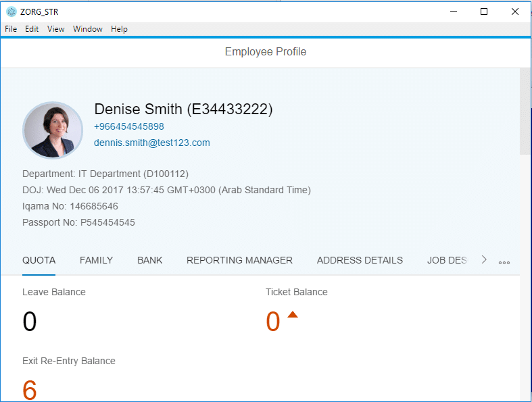Image resolution: width=532 pixels, height=402 pixels.
Task: Click the three-dots tab overflow icon
Action: click(x=504, y=262)
